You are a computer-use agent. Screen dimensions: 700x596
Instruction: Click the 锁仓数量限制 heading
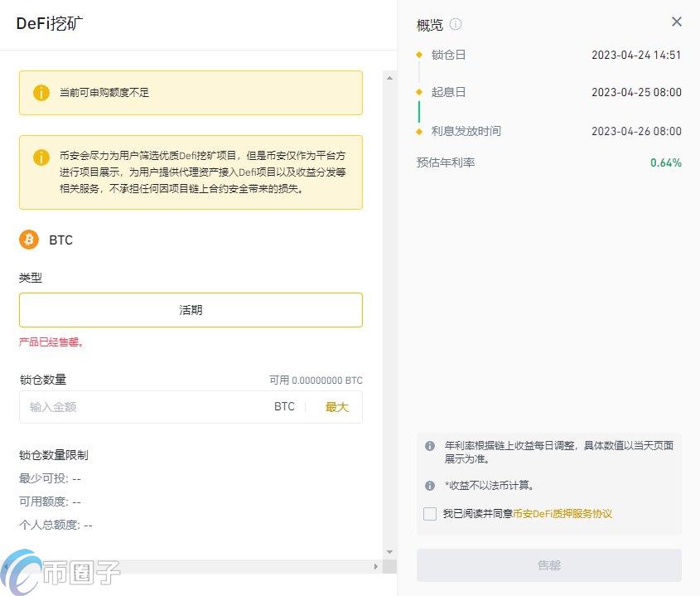[x=54, y=455]
